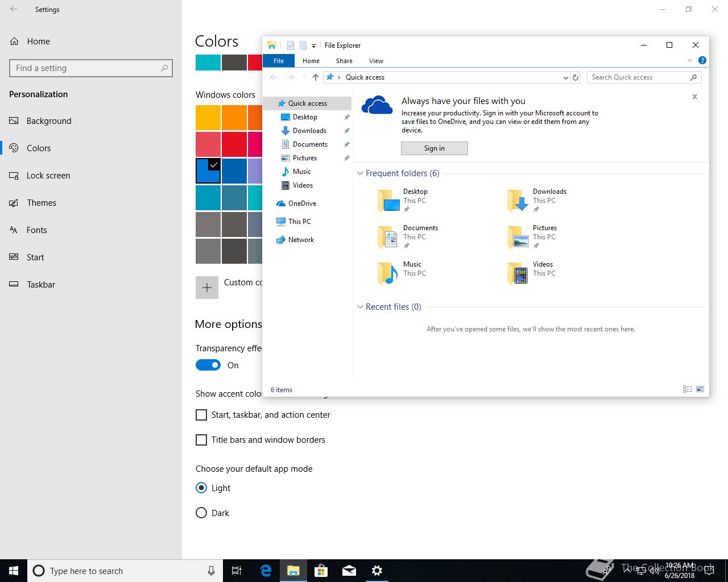Click Properties icon in quick access toolbar

point(291,45)
